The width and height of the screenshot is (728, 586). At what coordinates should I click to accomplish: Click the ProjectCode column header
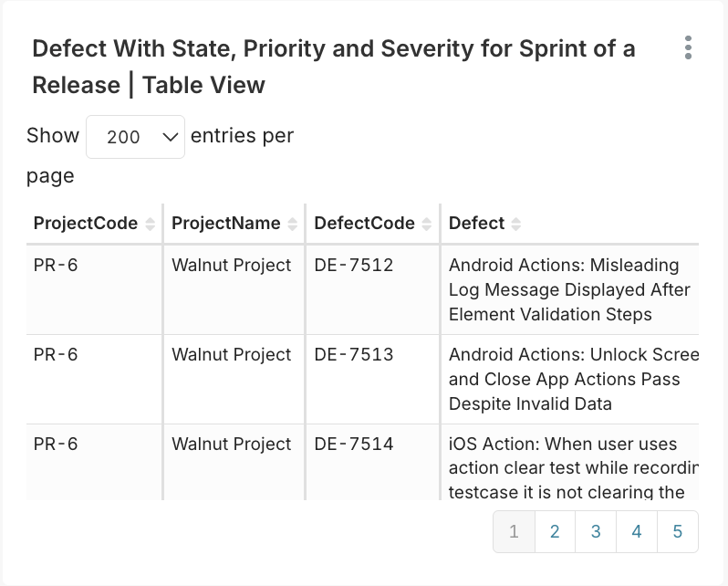[x=86, y=224]
